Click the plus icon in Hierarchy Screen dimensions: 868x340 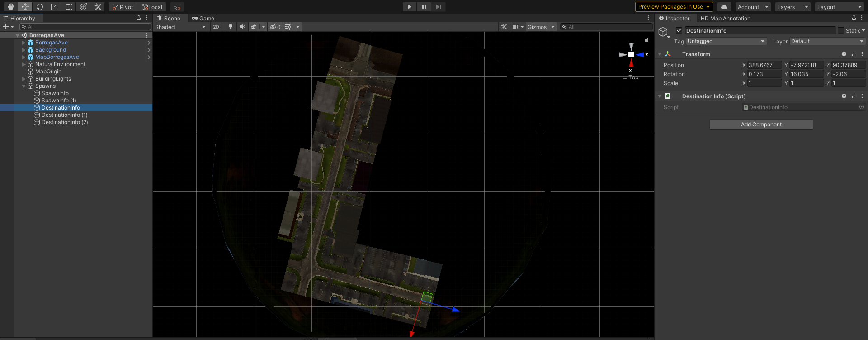(x=6, y=27)
